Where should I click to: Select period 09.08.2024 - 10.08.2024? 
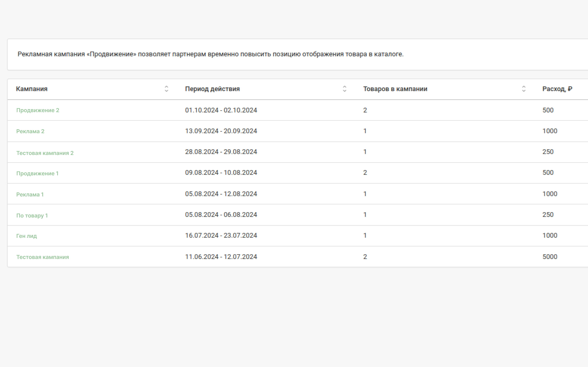(221, 173)
